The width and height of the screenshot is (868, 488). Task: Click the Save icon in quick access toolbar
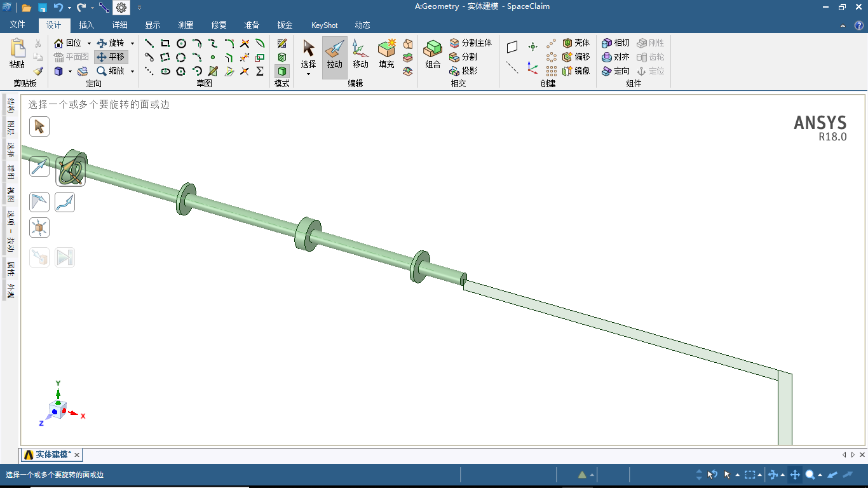pos(43,8)
